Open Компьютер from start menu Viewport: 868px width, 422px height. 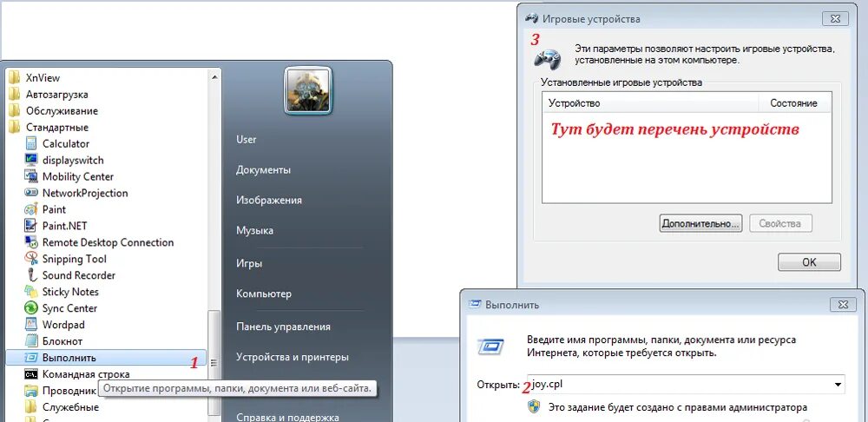(264, 293)
